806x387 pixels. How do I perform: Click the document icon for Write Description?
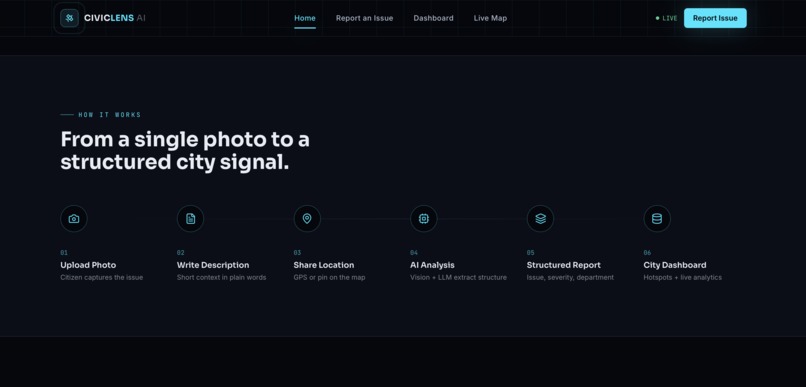coord(191,219)
